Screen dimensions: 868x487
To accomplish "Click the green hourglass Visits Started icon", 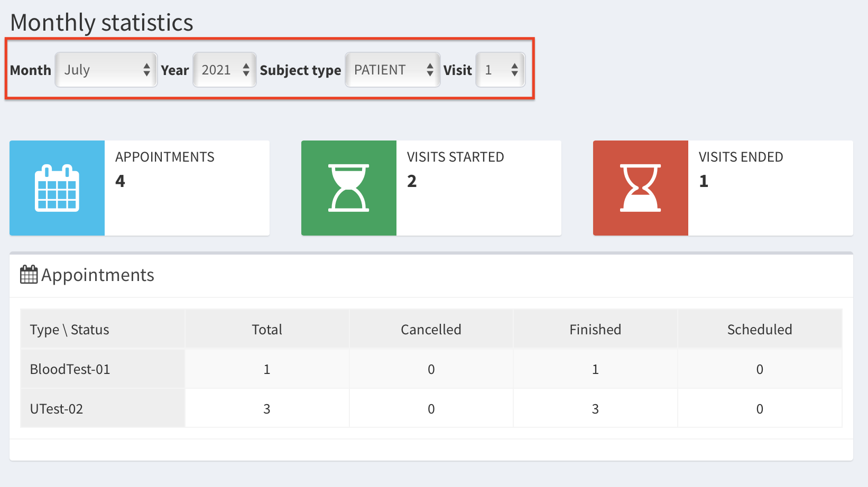I will pyautogui.click(x=348, y=188).
